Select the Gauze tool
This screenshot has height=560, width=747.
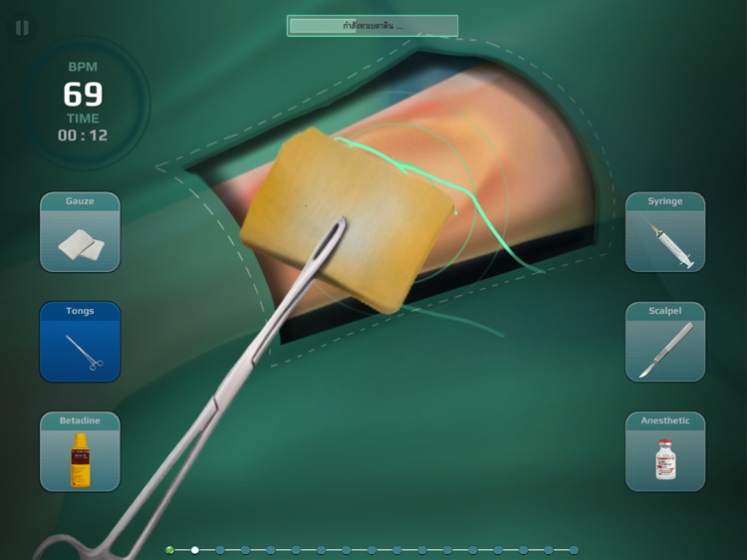[x=80, y=232]
